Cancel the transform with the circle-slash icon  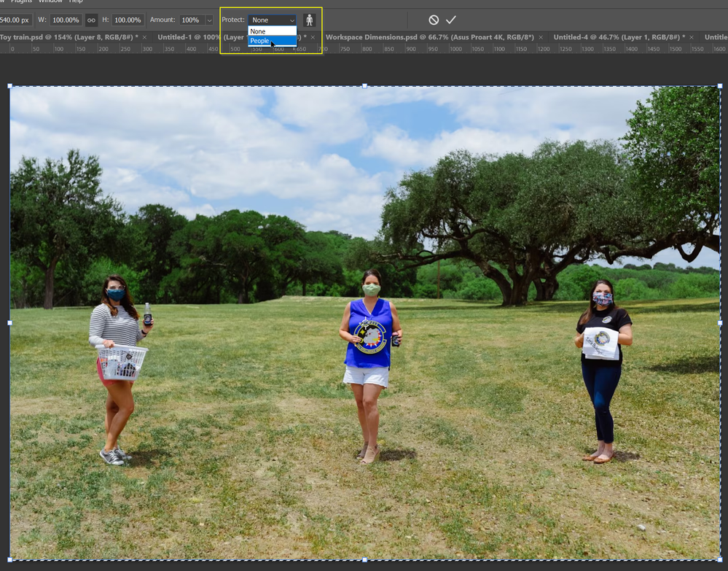[x=434, y=20]
